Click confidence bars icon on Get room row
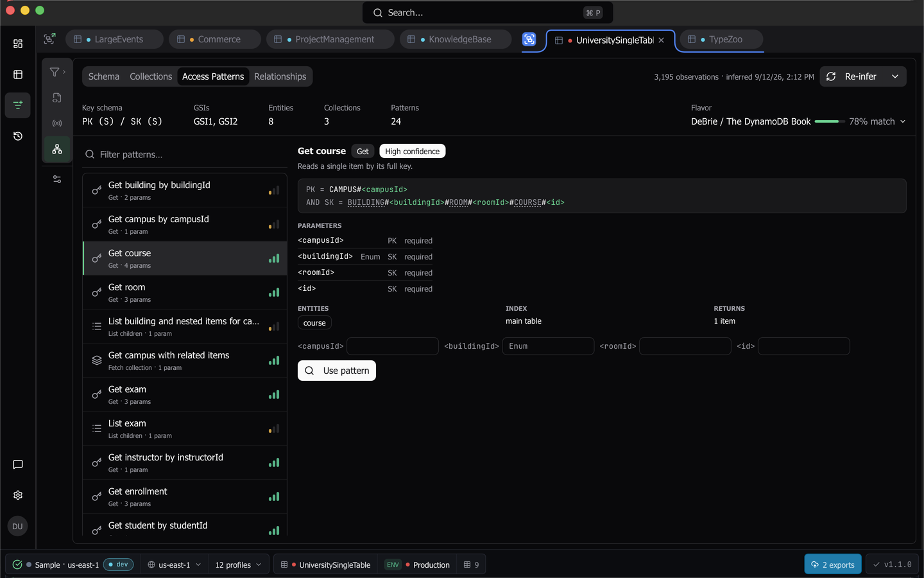Screen dimensions: 924x578 click(x=274, y=292)
